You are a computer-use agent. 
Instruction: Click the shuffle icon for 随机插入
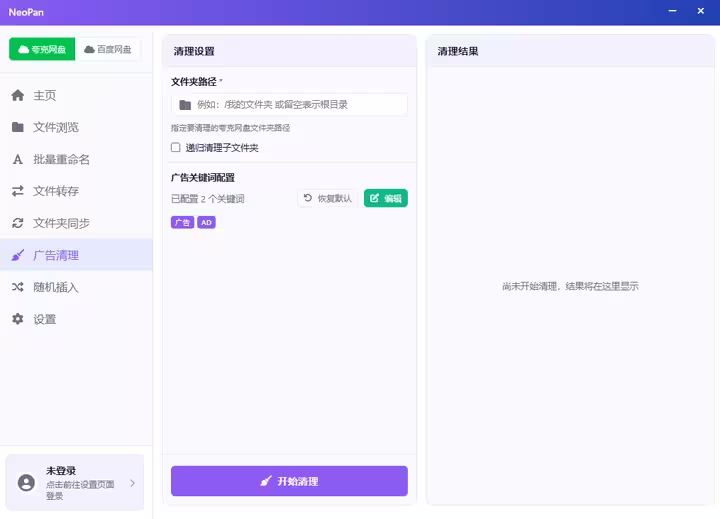tap(18, 288)
